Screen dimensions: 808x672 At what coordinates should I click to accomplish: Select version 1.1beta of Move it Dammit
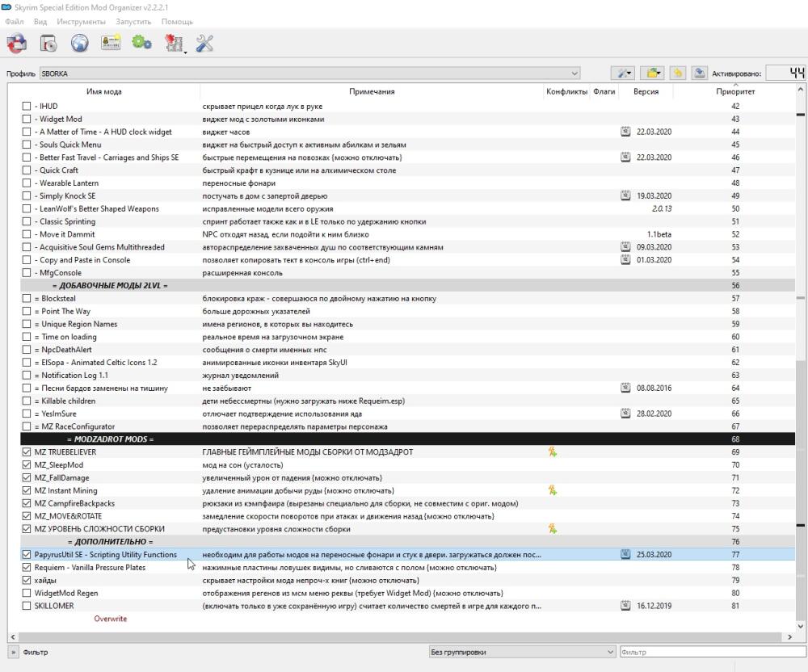point(659,234)
